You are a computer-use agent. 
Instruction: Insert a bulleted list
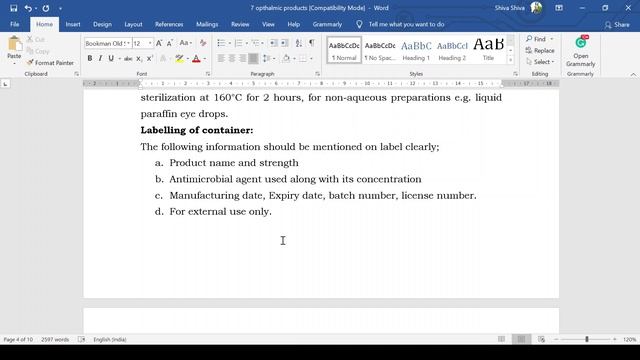point(221,43)
